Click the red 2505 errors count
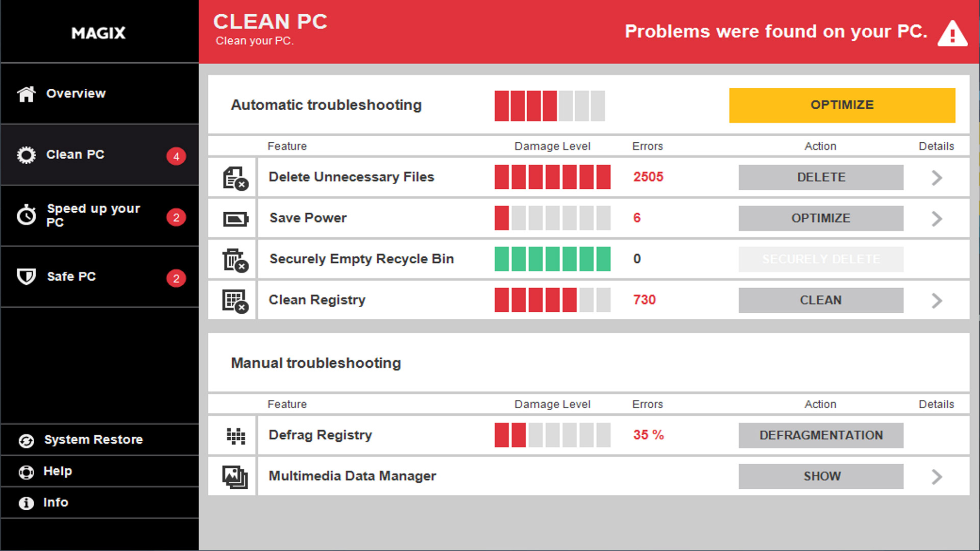Image resolution: width=980 pixels, height=551 pixels. coord(648,177)
